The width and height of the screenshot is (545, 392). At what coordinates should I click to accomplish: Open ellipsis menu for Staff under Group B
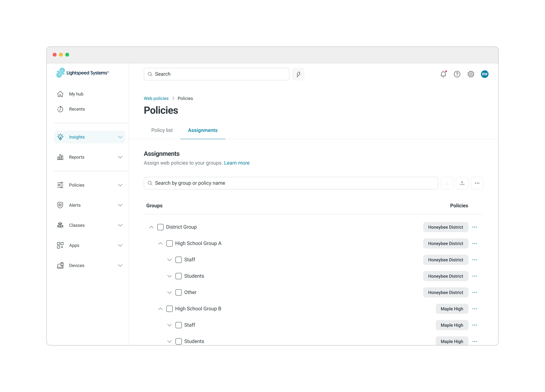click(474, 325)
